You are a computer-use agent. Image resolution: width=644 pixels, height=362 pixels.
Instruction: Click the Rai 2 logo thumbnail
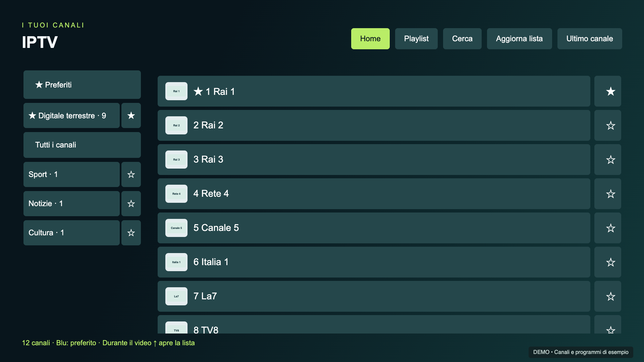tap(176, 125)
